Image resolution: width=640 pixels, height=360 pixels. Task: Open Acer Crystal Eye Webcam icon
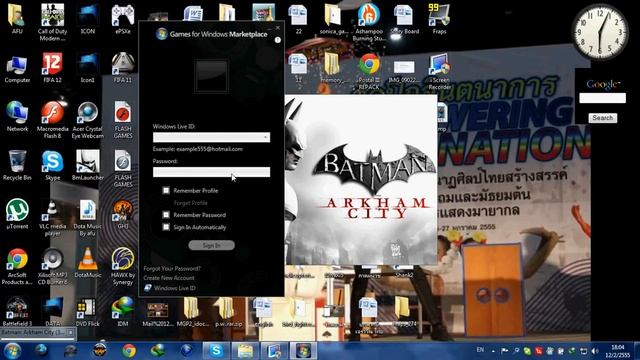pyautogui.click(x=88, y=120)
